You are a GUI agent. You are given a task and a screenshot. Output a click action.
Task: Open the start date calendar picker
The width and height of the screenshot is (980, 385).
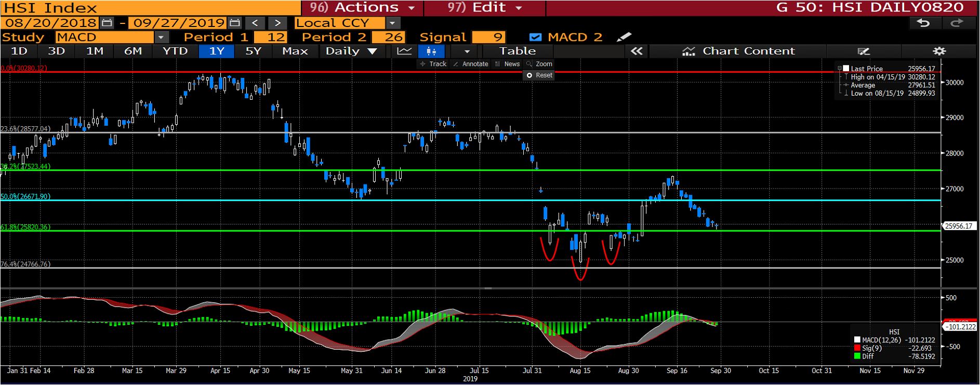pyautogui.click(x=107, y=23)
